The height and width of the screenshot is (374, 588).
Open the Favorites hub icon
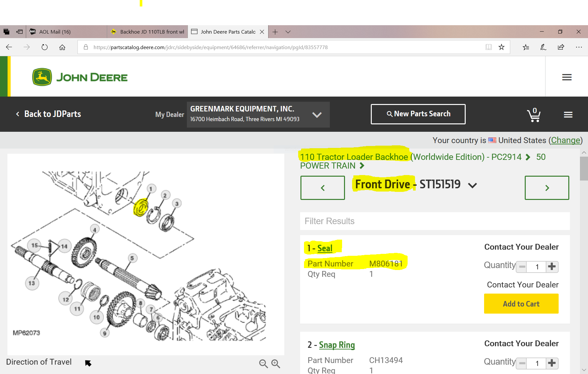[x=526, y=47]
